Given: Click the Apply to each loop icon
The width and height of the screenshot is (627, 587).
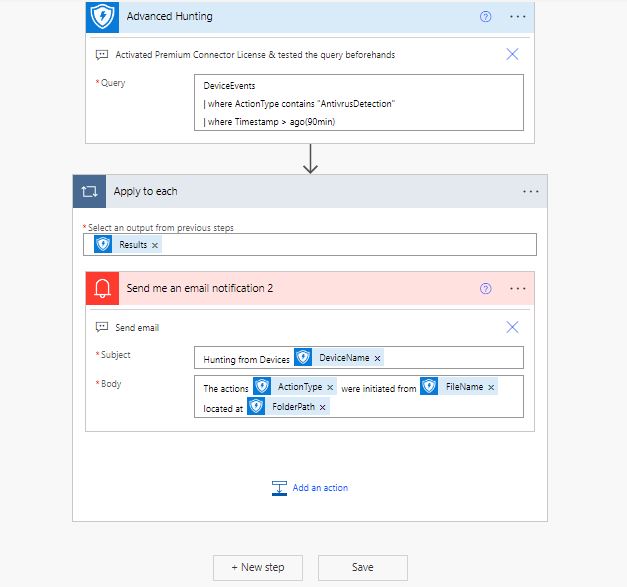Looking at the screenshot, I should click(x=90, y=191).
